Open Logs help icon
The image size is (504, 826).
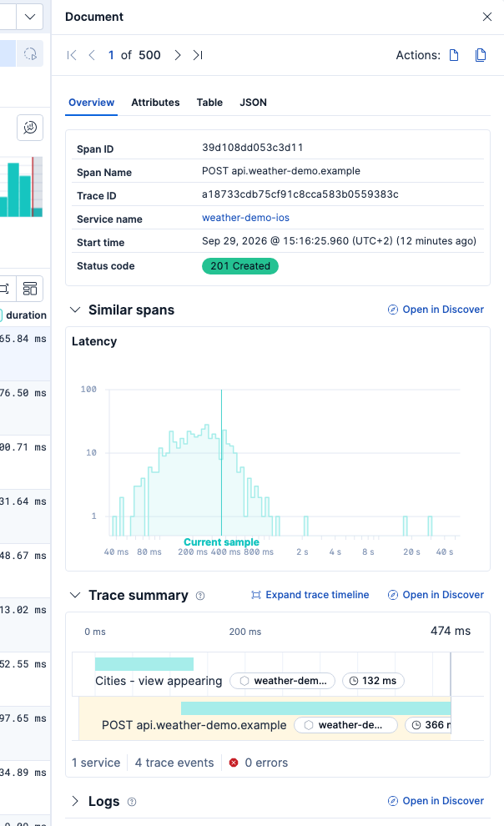(132, 802)
